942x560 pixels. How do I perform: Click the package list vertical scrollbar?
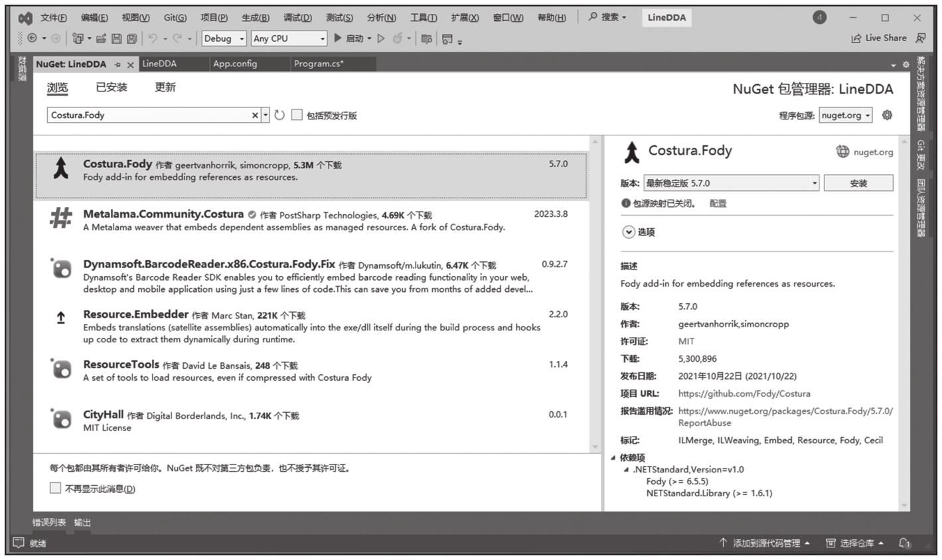pos(595,295)
